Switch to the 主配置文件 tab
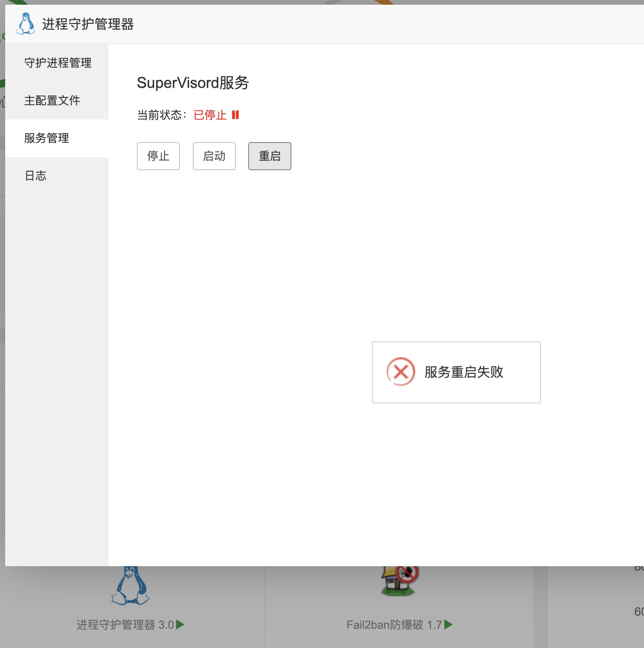This screenshot has width=644, height=648. click(x=57, y=100)
